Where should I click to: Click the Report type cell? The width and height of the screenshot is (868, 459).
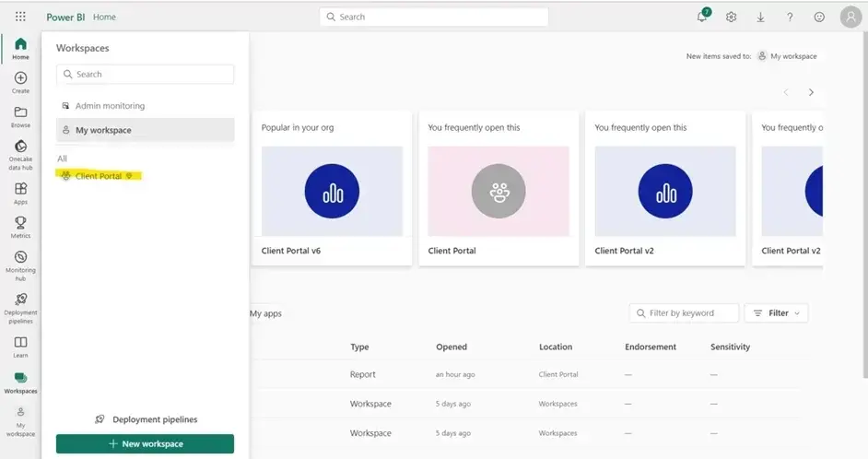363,374
